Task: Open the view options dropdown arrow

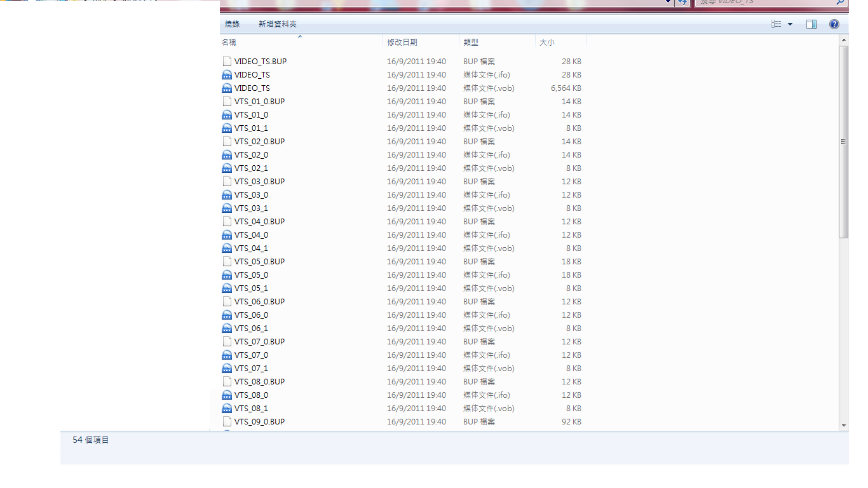Action: click(x=790, y=24)
